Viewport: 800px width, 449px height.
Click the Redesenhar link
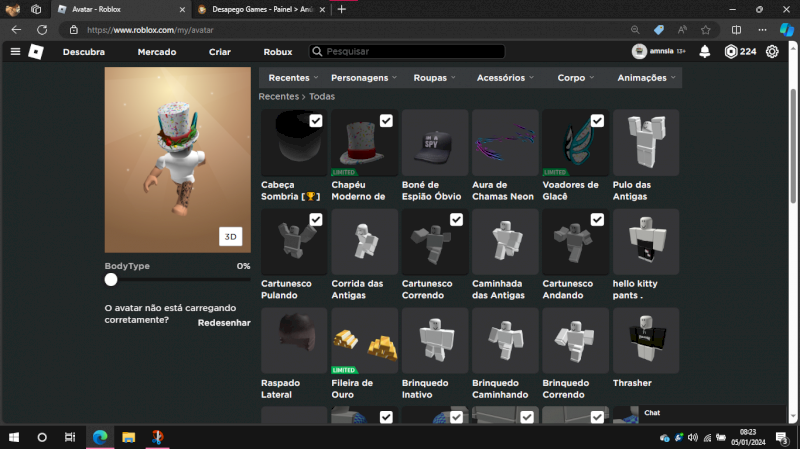pyautogui.click(x=223, y=323)
